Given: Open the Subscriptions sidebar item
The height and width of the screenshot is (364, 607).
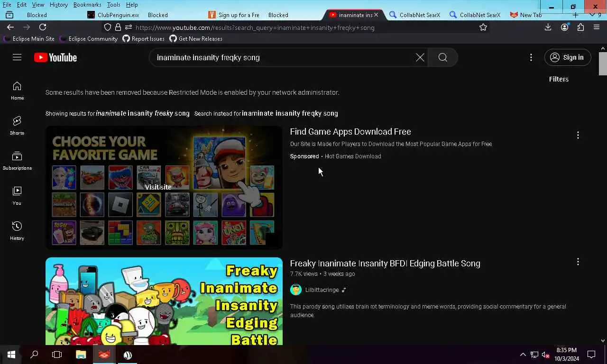Looking at the screenshot, I should tap(17, 161).
